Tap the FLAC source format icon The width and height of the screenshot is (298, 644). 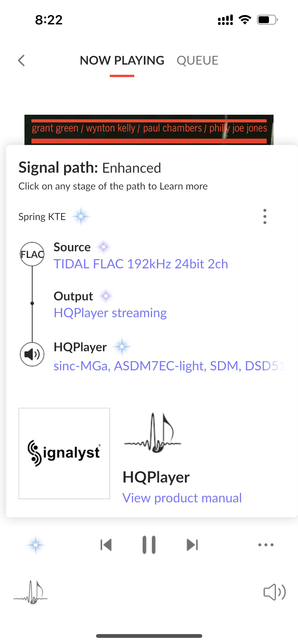click(32, 254)
